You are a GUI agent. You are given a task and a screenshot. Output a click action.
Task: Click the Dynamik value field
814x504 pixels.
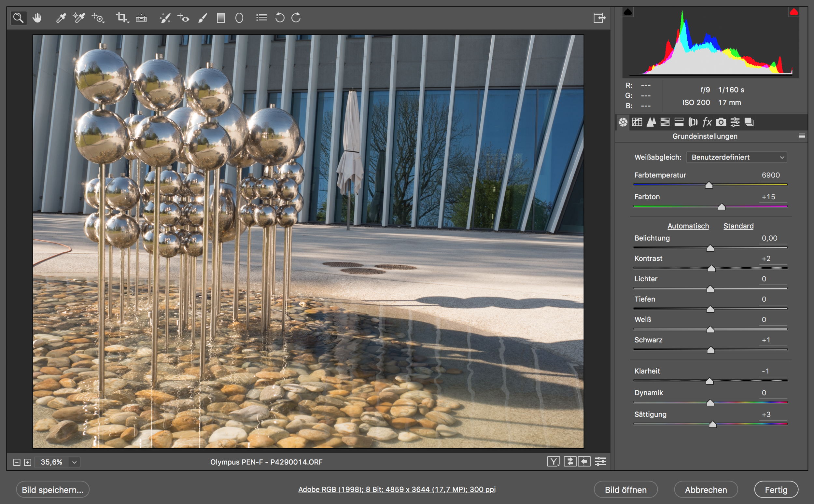tap(773, 393)
